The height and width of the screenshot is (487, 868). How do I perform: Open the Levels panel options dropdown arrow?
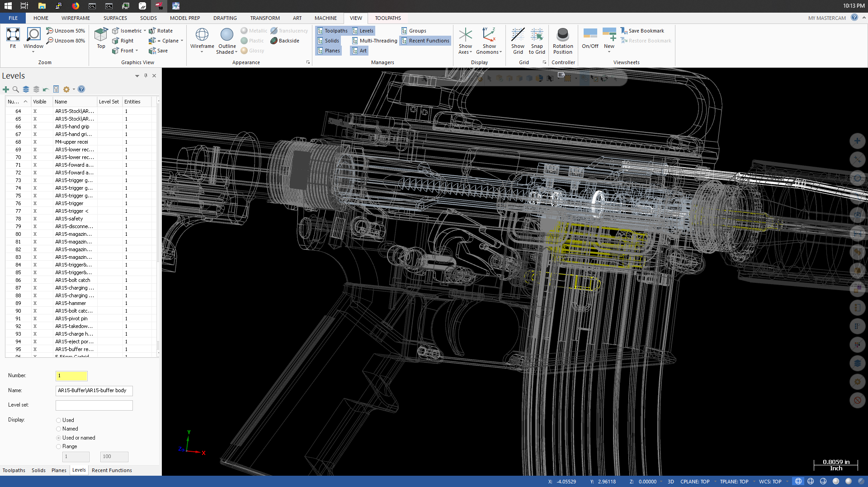pyautogui.click(x=137, y=76)
